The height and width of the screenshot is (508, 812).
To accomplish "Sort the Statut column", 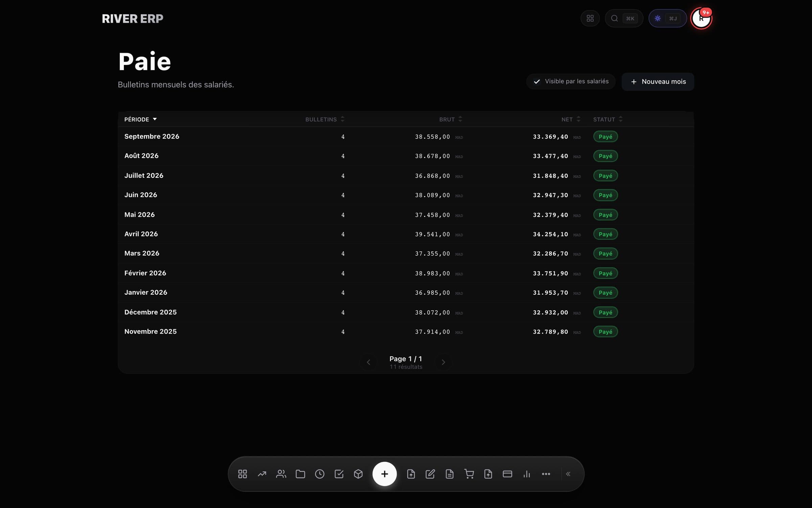I will tap(608, 119).
